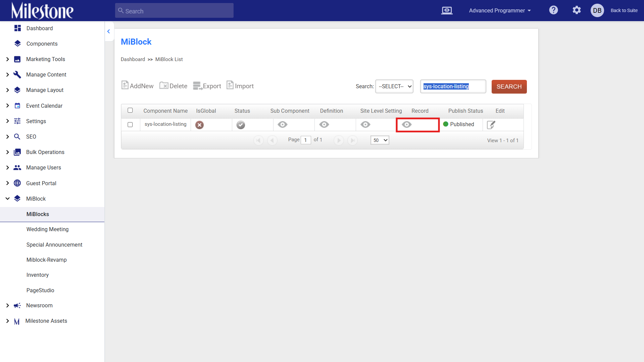Expand the Newsroom section
Screen dimensions: 644x362
pyautogui.click(x=7, y=305)
